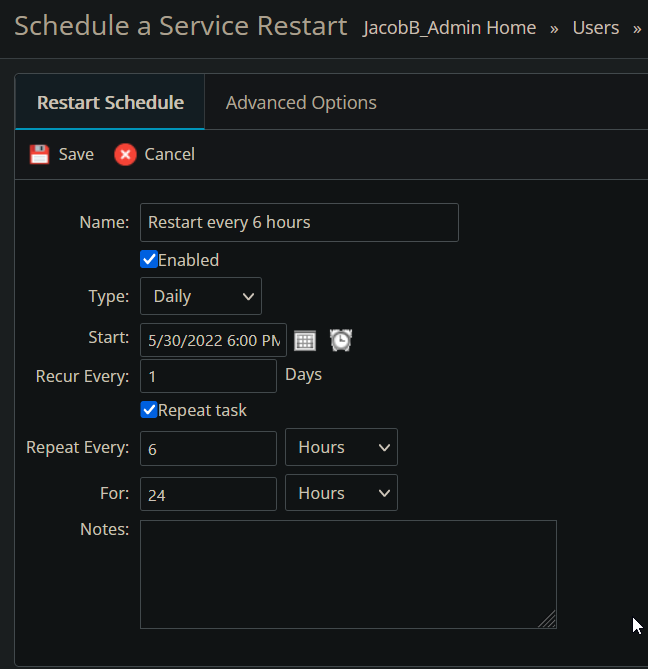Click the red Cancel X icon
Image resolution: width=648 pixels, height=669 pixels.
(x=125, y=154)
